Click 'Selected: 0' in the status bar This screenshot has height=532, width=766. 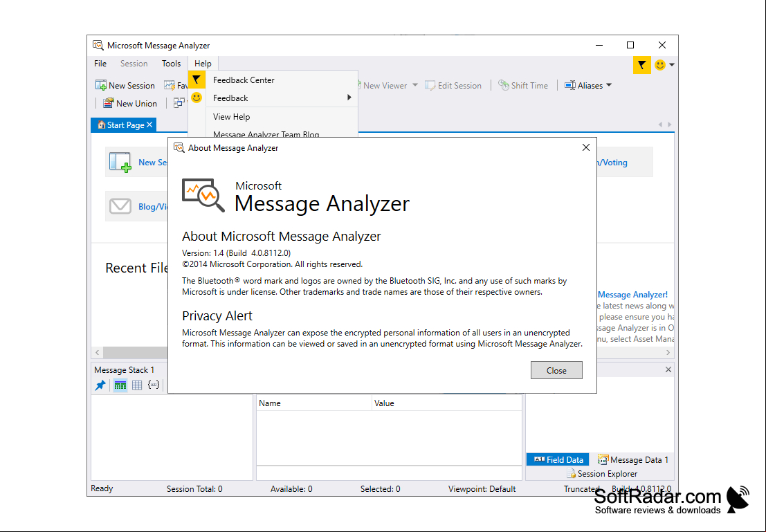point(380,489)
